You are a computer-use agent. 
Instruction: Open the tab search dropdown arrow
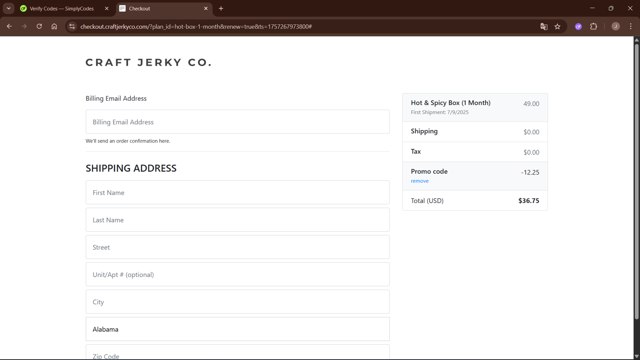pyautogui.click(x=9, y=8)
